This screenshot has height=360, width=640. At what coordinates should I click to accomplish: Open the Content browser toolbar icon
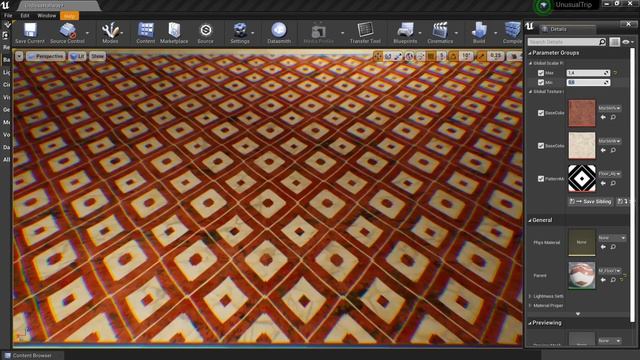pos(145,33)
